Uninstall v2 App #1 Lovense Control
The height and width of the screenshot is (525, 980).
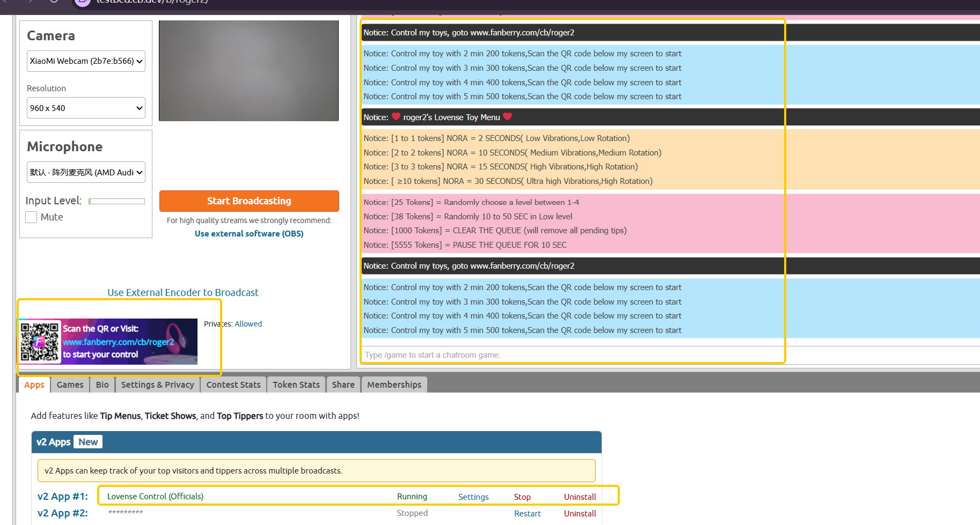tap(580, 497)
